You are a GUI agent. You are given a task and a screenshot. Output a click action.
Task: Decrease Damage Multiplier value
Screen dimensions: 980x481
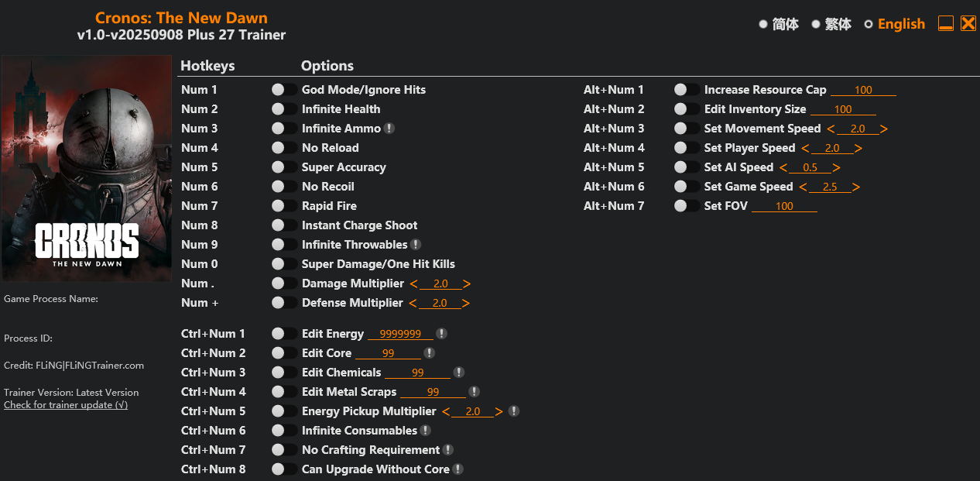(x=413, y=284)
